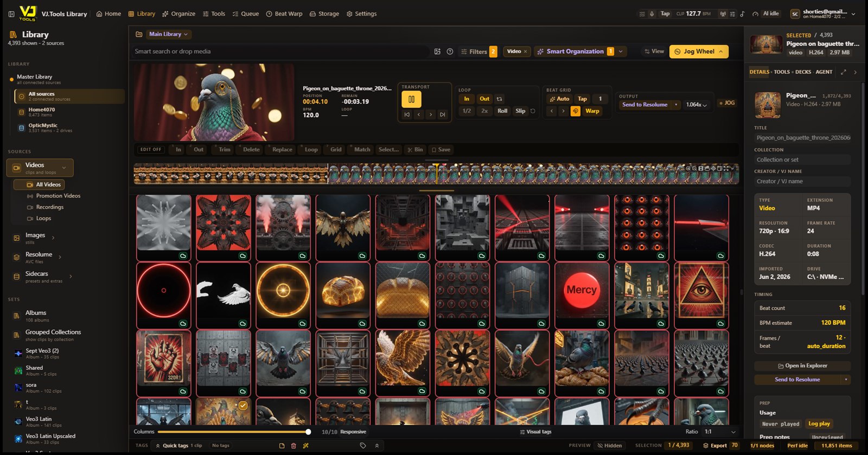The height and width of the screenshot is (455, 868).
Task: Open the Queue page
Action: tap(245, 14)
